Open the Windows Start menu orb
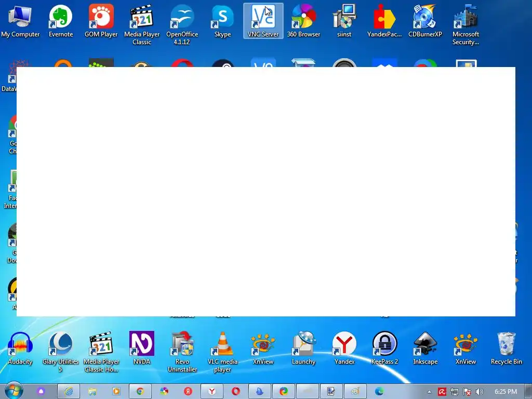The height and width of the screenshot is (399, 532). pyautogui.click(x=14, y=391)
